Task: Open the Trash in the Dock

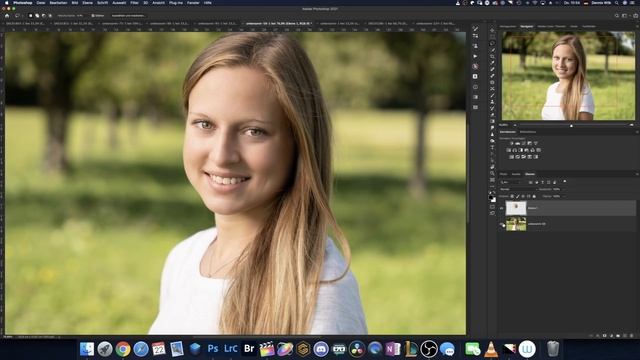Action: tap(553, 349)
